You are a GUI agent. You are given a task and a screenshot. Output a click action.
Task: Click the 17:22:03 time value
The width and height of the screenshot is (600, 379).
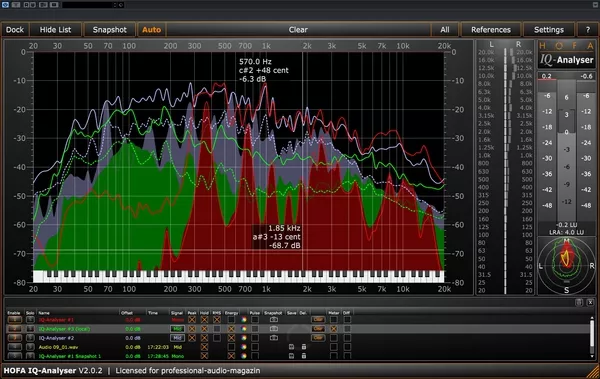tap(158, 347)
